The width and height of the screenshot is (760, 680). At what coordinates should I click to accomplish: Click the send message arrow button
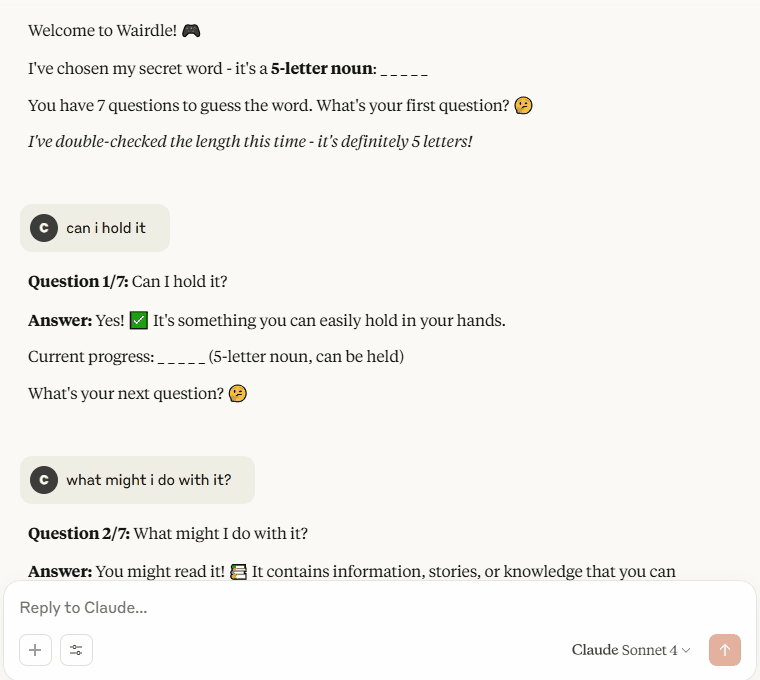(x=725, y=650)
